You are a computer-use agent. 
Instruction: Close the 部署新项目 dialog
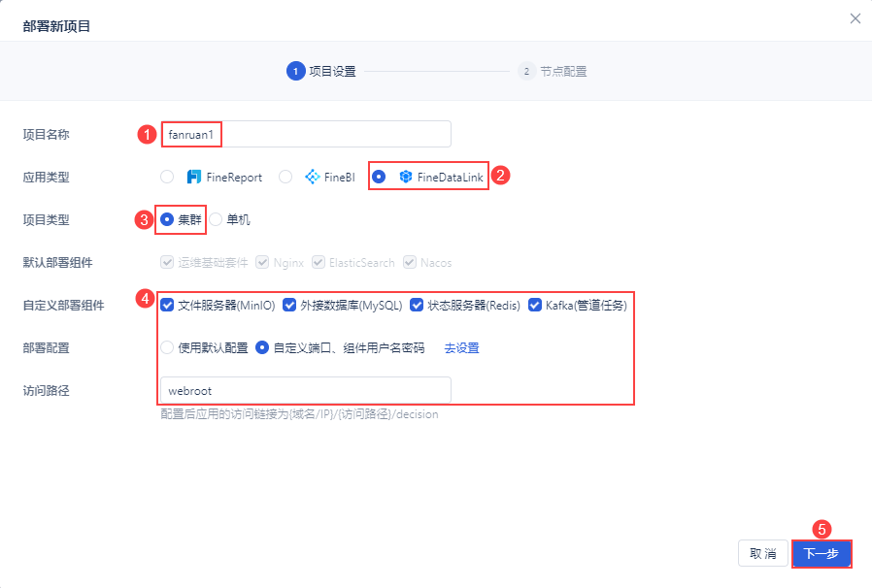point(855,18)
